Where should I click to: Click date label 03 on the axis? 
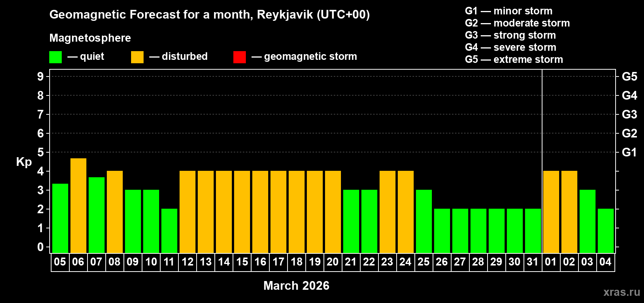coord(587,262)
